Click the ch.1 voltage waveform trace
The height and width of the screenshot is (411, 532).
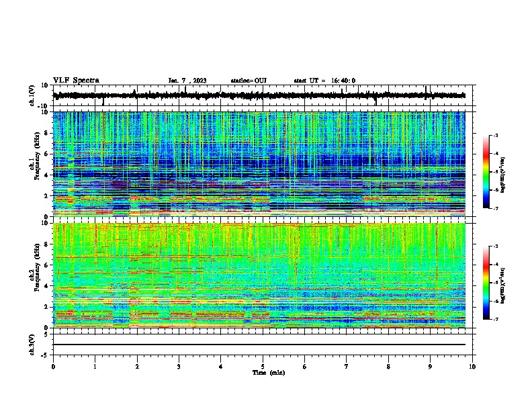[259, 95]
